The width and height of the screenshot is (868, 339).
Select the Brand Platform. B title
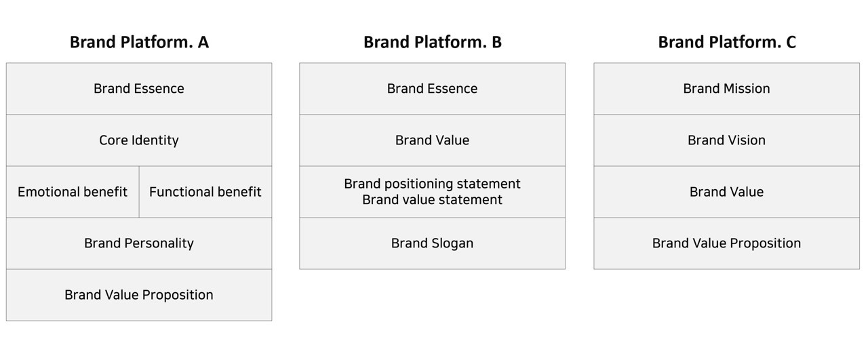(x=433, y=42)
